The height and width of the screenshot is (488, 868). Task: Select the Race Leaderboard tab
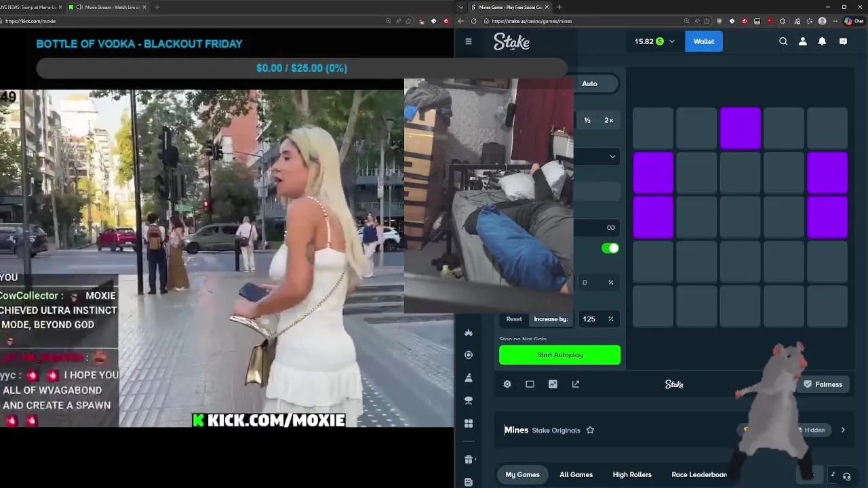coord(699,474)
